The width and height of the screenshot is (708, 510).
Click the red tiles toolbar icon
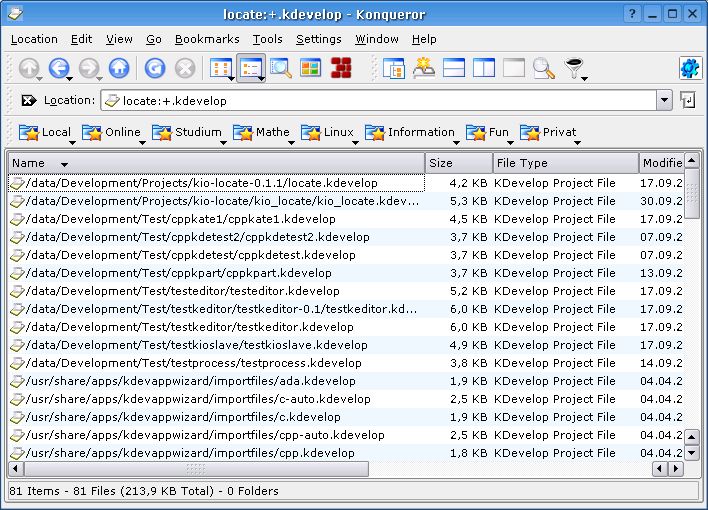click(341, 68)
